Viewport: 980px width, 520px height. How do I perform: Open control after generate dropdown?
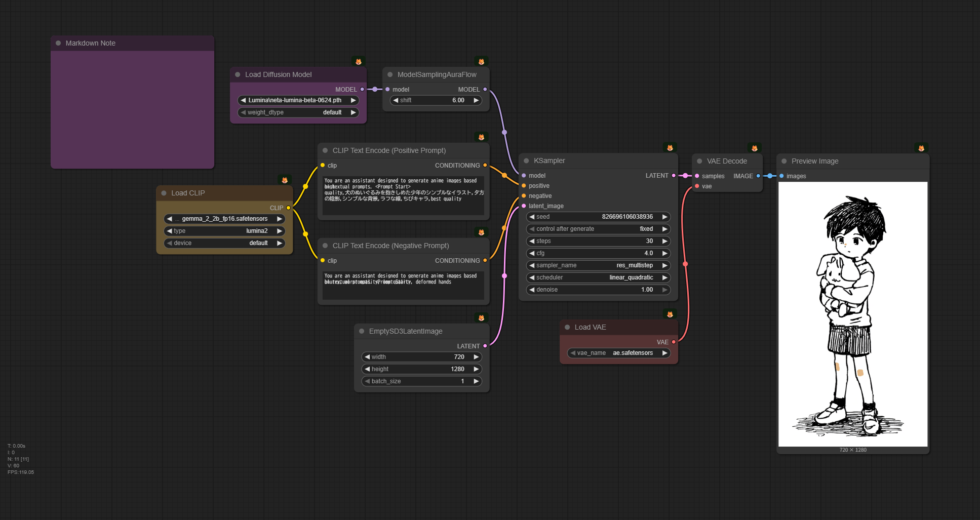click(x=598, y=229)
